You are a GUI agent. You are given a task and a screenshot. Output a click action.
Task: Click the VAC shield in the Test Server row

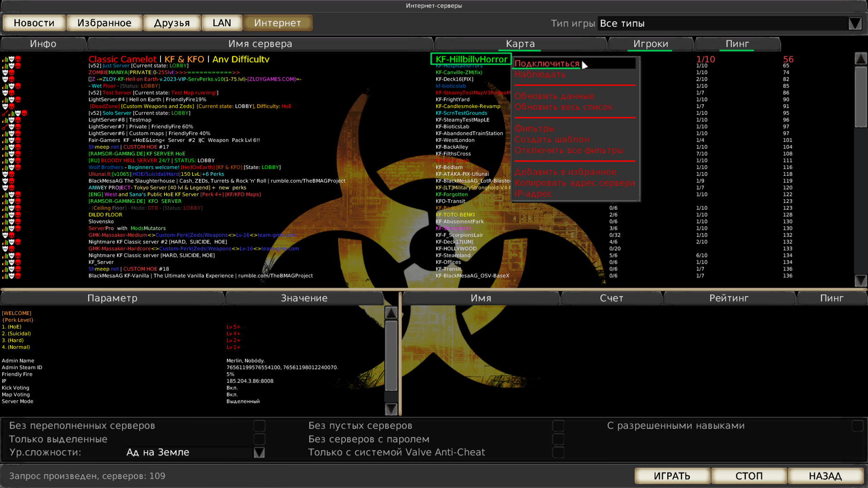[x=5, y=93]
